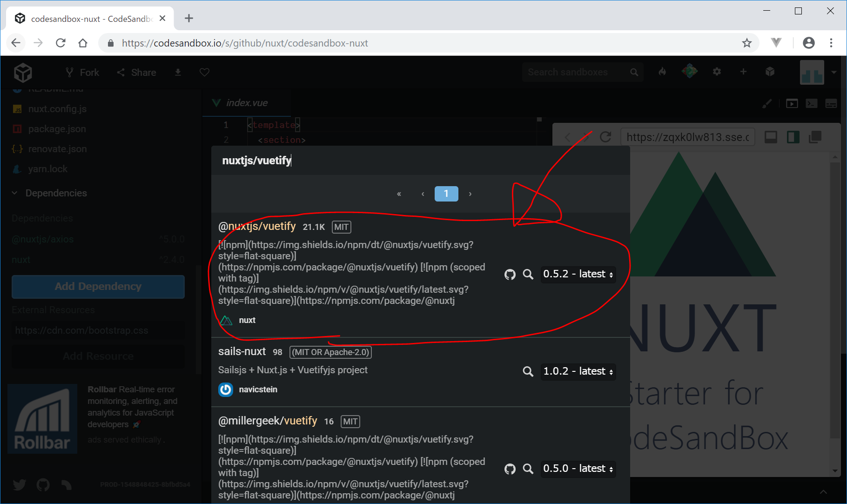Open the yarn.lock file
847x504 pixels.
click(47, 169)
